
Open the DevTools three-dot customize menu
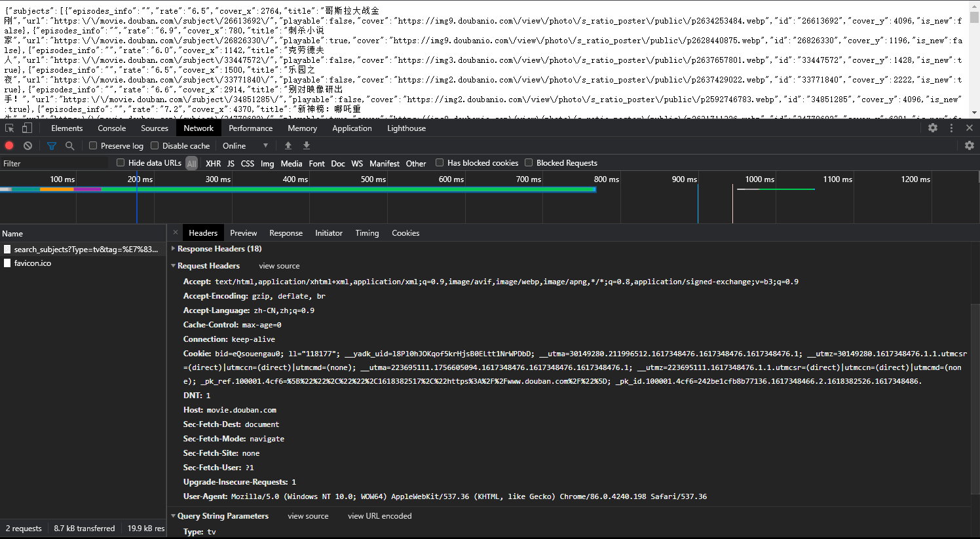[952, 128]
